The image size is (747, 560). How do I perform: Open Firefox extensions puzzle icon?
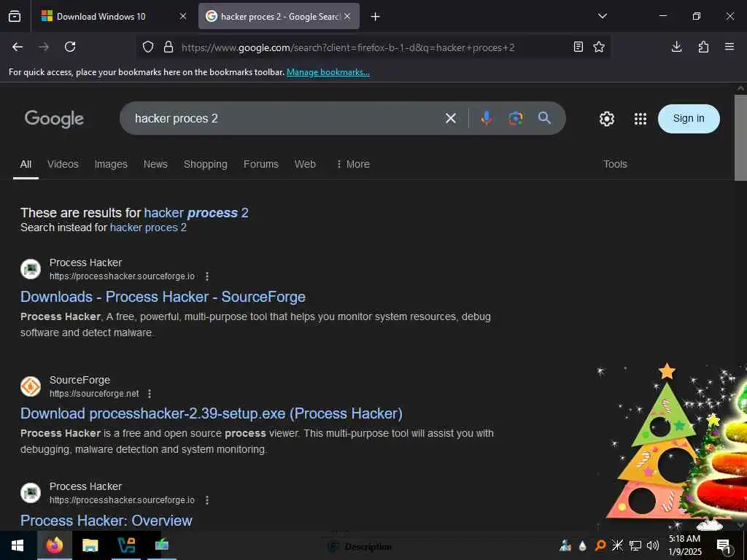[x=703, y=47]
